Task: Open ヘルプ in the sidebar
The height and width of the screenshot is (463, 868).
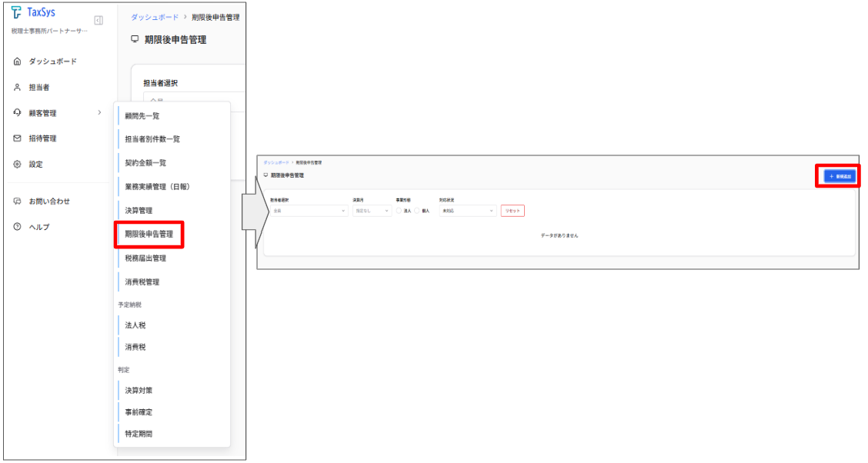Action: point(39,227)
